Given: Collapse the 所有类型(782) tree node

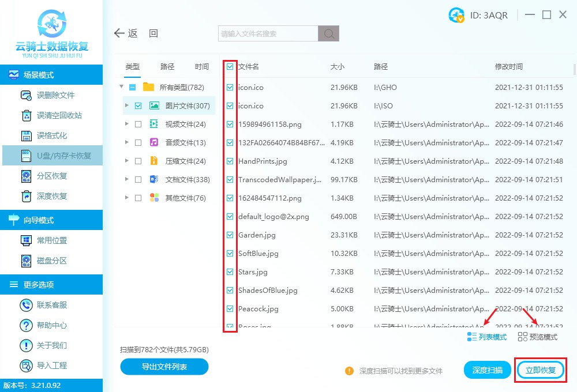Looking at the screenshot, I should coord(121,87).
